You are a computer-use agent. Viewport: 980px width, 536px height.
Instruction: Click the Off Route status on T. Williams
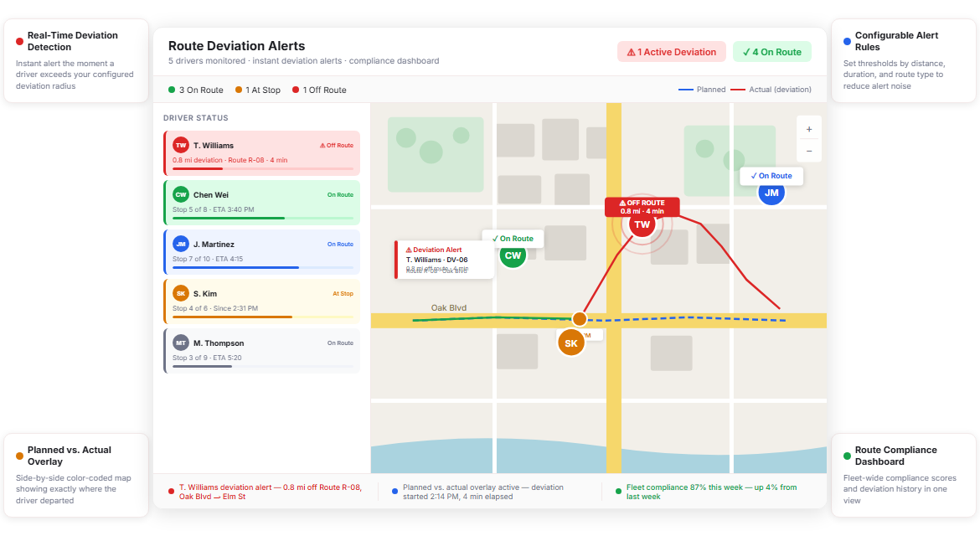point(336,146)
